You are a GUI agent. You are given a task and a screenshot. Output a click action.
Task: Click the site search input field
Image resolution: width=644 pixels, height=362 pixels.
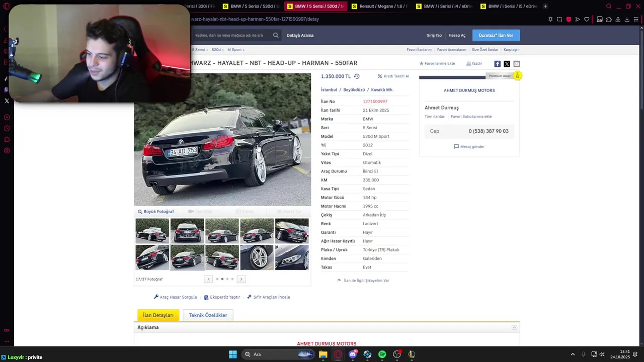231,35
